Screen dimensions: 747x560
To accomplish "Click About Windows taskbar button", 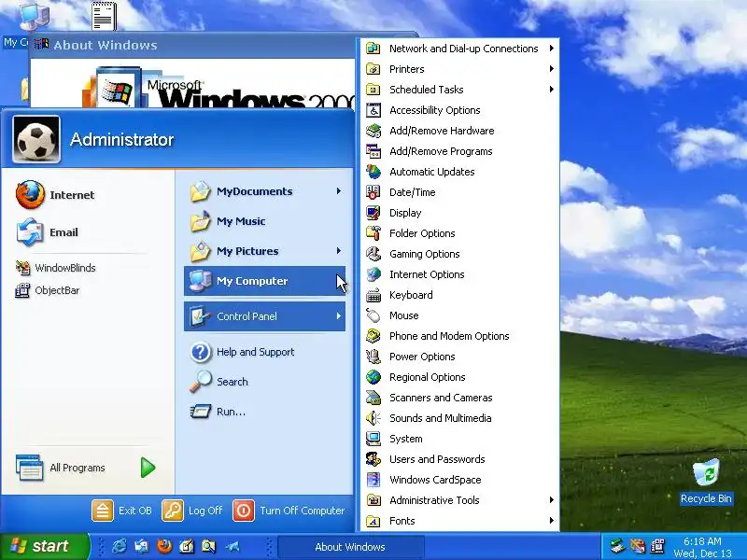I will pos(350,547).
